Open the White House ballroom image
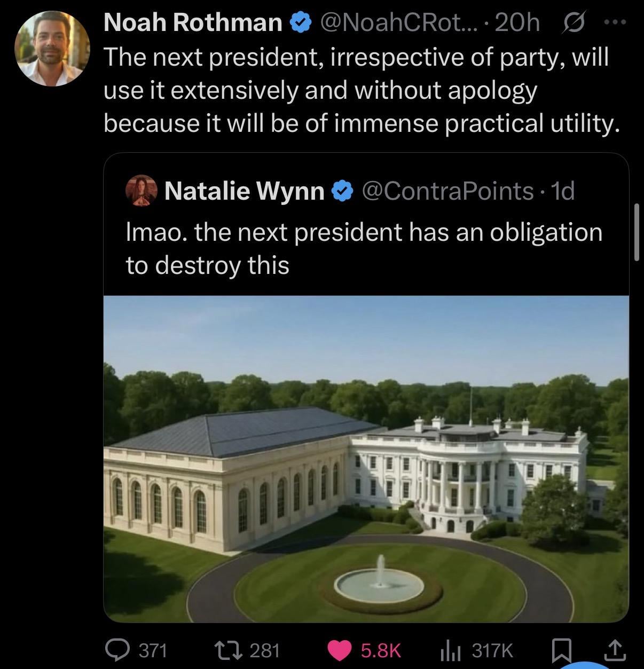Screen dimensions: 644x669 click(x=366, y=459)
